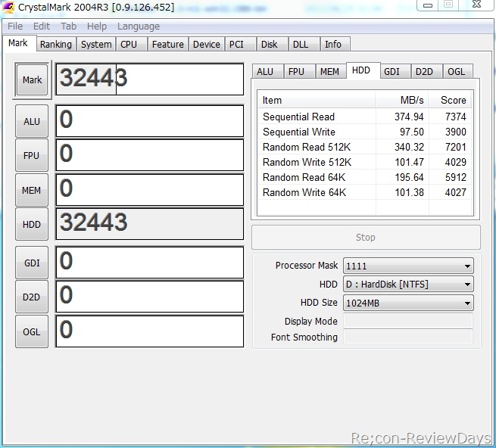
Task: Expand the HDD drive selection dropdown
Action: [407, 285]
